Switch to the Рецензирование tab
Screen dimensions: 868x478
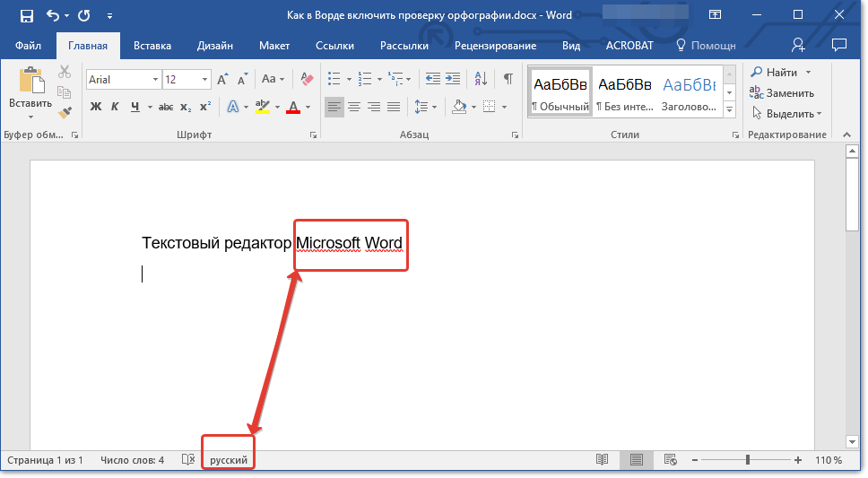pos(495,46)
